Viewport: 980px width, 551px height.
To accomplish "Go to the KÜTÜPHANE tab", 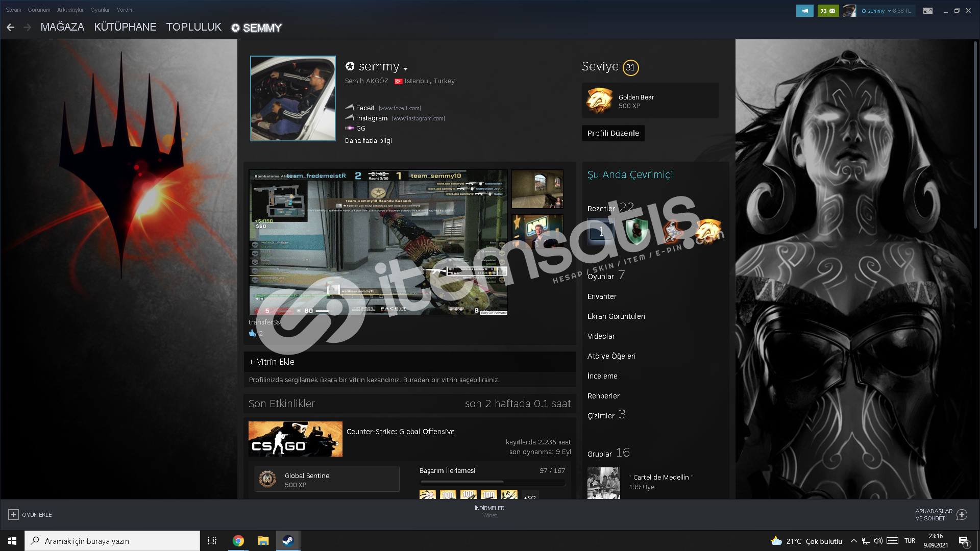I will (x=125, y=27).
